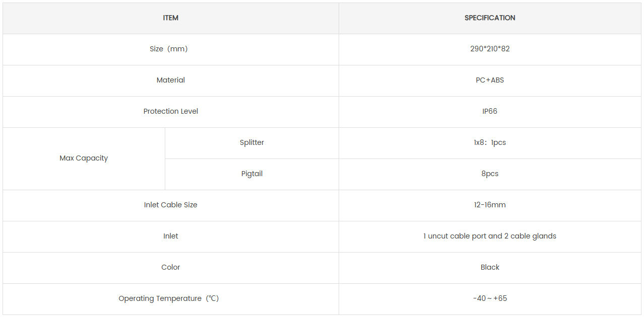The height and width of the screenshot is (317, 644).
Task: Select the Inlet Cable Size cell
Action: point(170,205)
